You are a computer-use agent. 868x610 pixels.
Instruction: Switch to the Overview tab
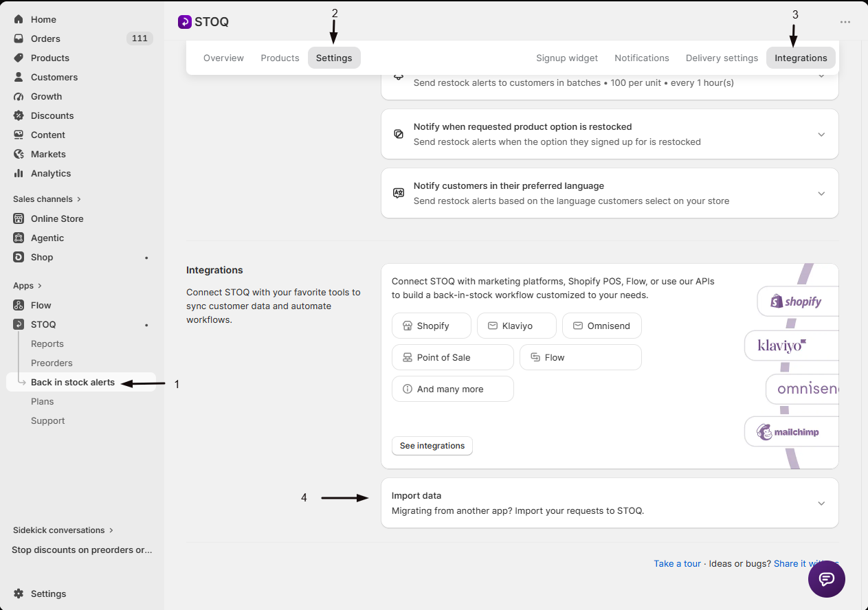(223, 58)
